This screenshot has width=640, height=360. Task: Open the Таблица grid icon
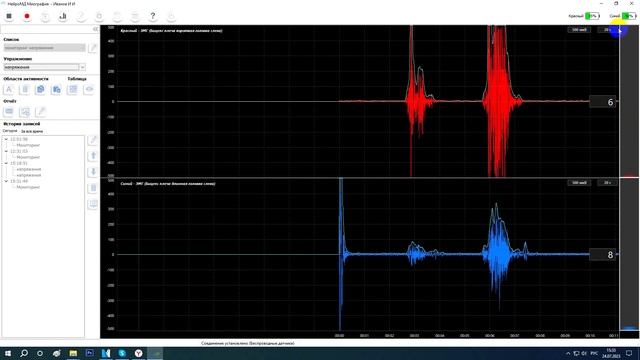(73, 89)
